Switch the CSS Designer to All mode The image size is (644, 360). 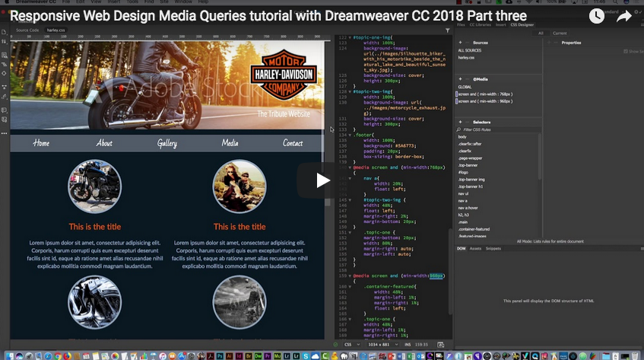(x=541, y=33)
